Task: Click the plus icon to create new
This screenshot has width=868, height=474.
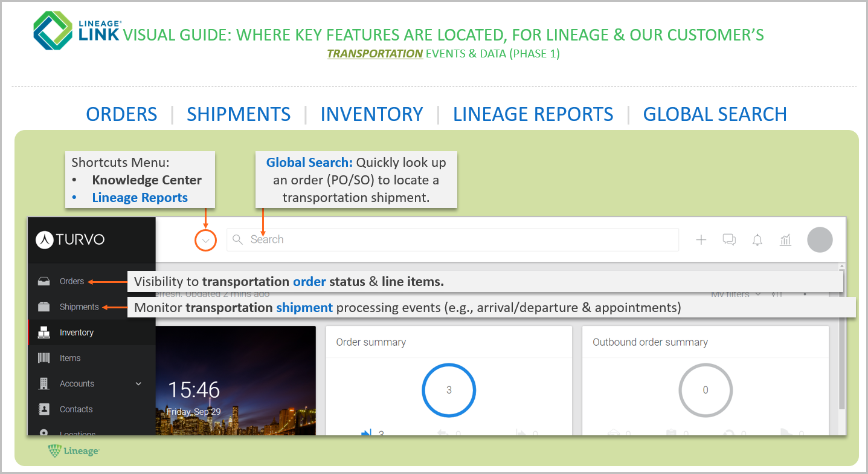Action: pyautogui.click(x=701, y=240)
